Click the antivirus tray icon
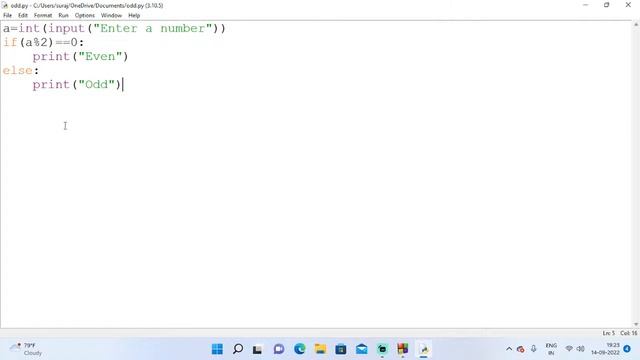Viewport: 640px width, 360px height. (520, 349)
